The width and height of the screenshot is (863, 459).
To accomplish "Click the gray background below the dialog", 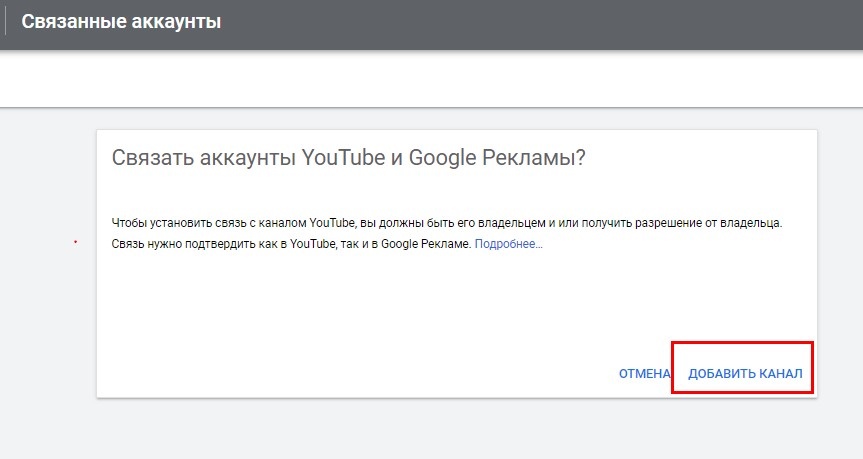I will pyautogui.click(x=432, y=429).
